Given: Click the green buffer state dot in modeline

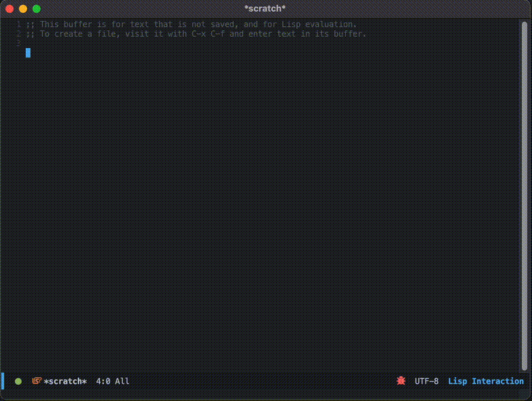Looking at the screenshot, I should point(18,381).
